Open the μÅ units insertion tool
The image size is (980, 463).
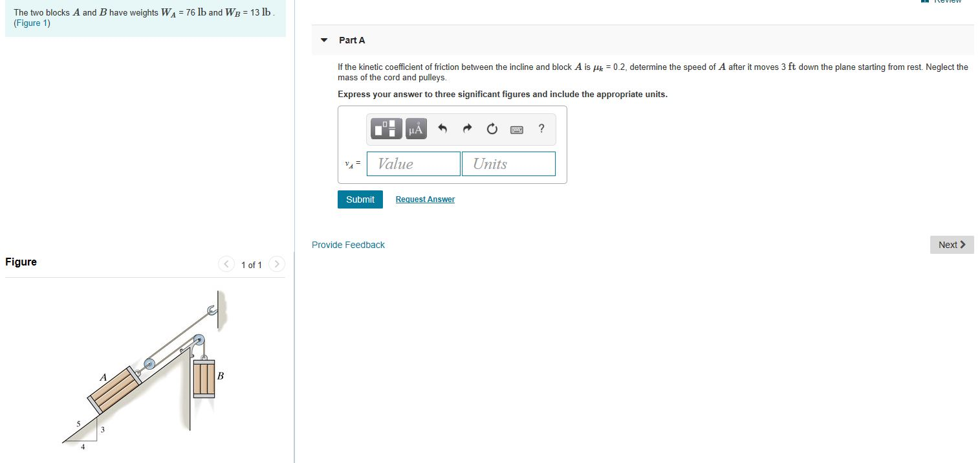click(415, 128)
